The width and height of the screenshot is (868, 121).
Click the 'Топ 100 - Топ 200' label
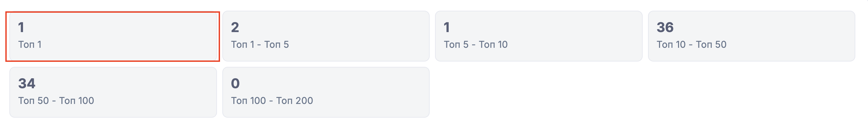click(272, 101)
